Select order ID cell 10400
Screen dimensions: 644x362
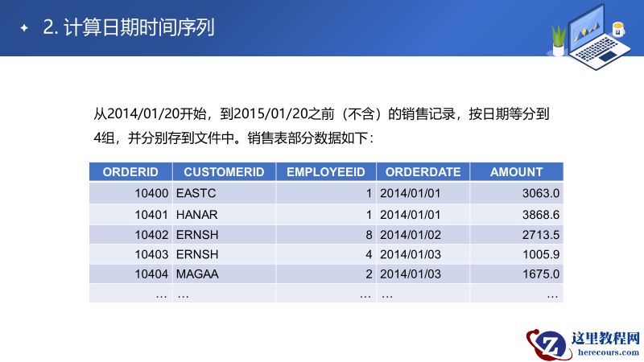point(151,193)
